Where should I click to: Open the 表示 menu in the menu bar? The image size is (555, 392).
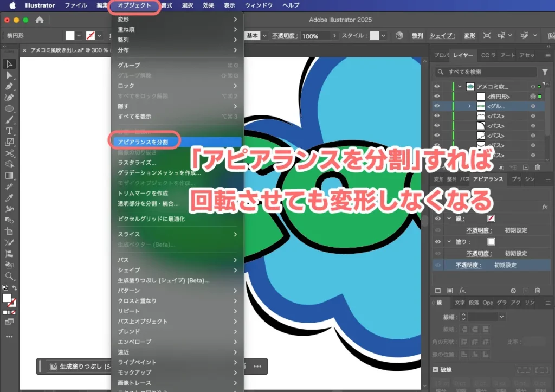(x=229, y=5)
